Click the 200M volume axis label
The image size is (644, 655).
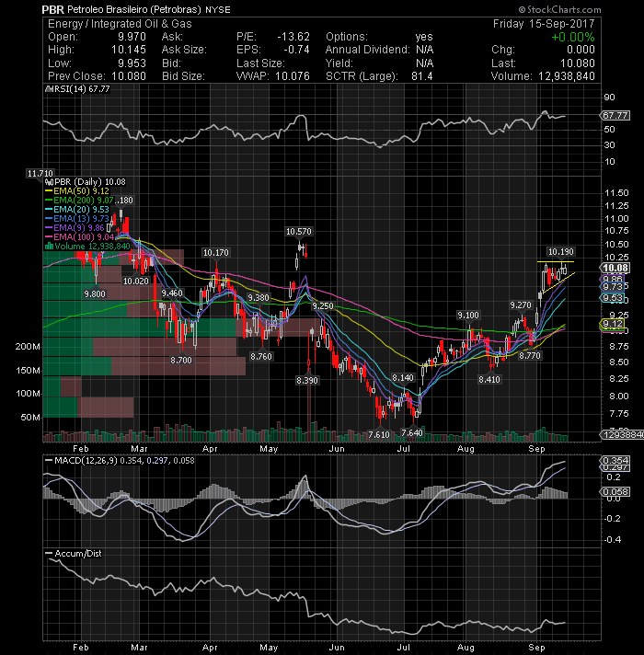pyautogui.click(x=28, y=347)
